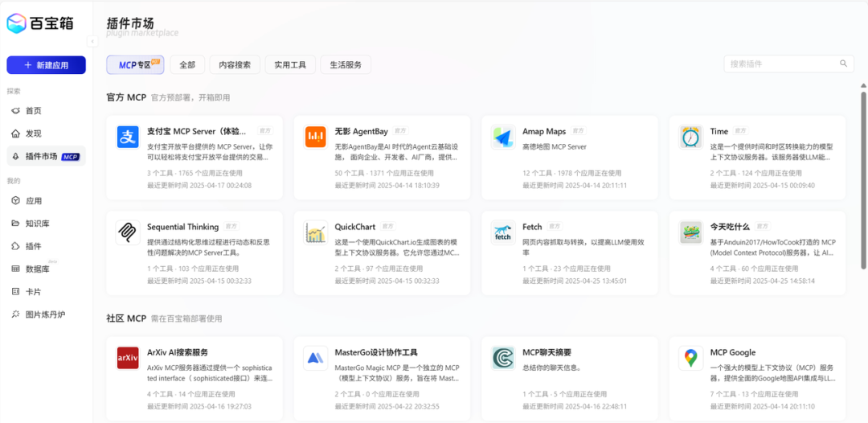Click the 新建应用 button

click(46, 65)
